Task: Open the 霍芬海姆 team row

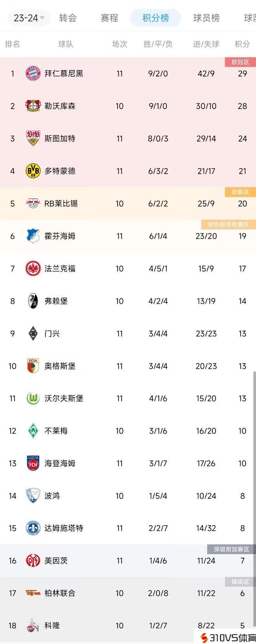Action: (x=60, y=236)
